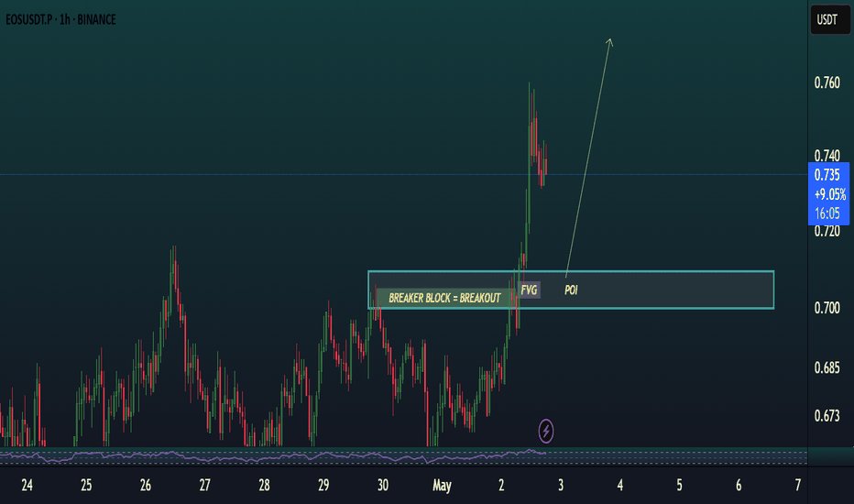The width and height of the screenshot is (854, 504).
Task: Click the purple lightning bolt event icon
Action: click(x=546, y=431)
